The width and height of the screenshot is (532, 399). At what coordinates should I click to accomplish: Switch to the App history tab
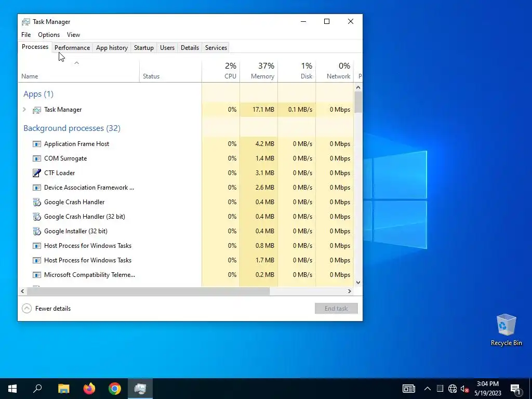[112, 47]
